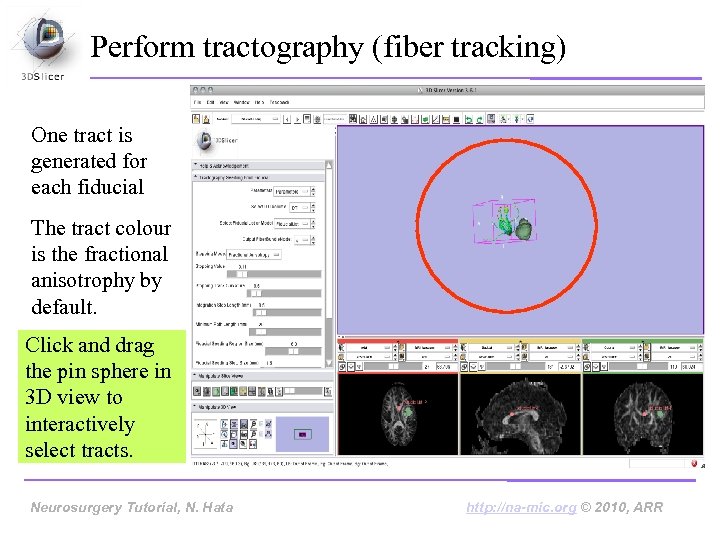Click the sagittal brain slice image
Viewport: 720px width, 540px height.
(520, 414)
